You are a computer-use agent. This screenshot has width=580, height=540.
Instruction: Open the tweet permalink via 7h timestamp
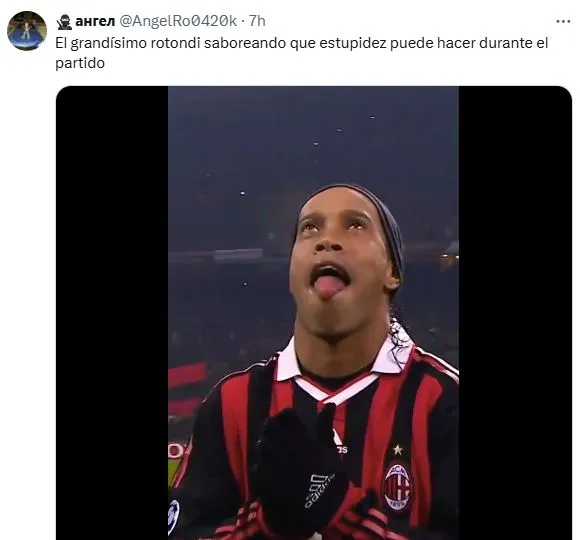(257, 21)
